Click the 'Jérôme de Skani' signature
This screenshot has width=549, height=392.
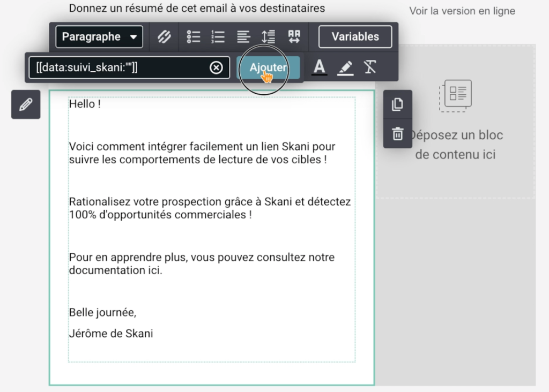[111, 334]
